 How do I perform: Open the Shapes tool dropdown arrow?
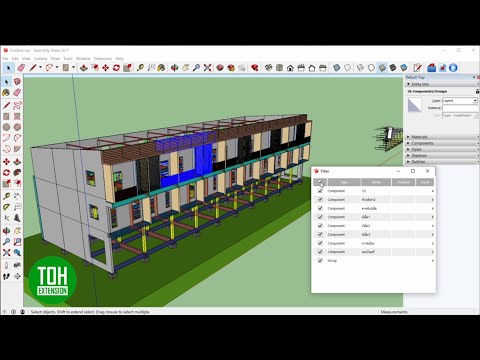73,68
